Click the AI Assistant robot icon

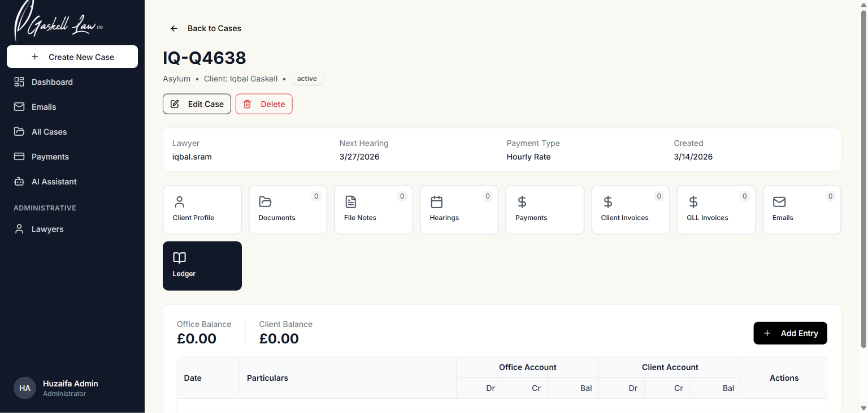pos(19,182)
